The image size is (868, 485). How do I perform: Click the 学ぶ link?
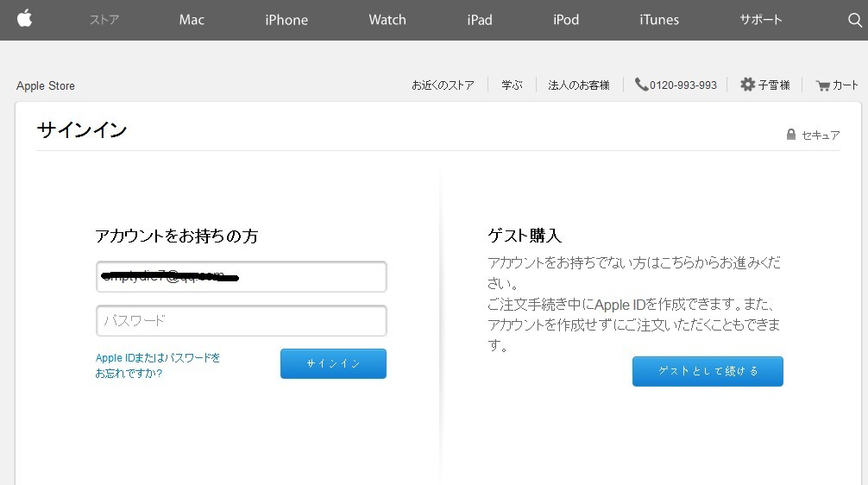pos(512,85)
